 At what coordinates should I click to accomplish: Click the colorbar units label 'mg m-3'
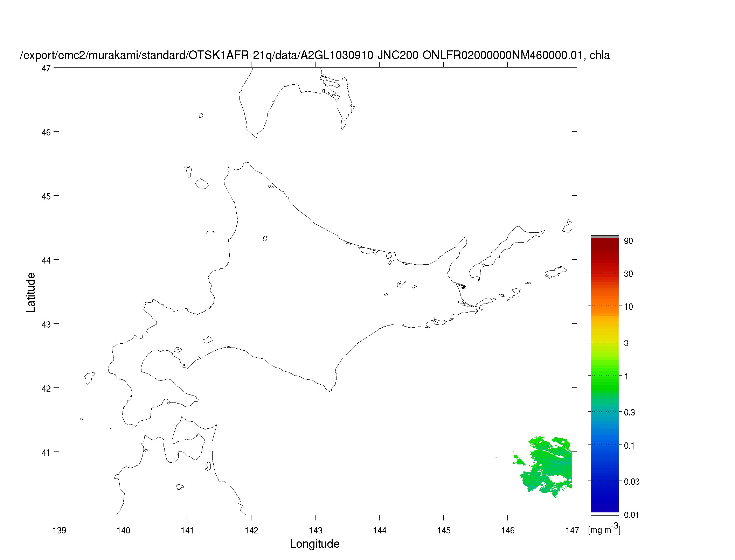pyautogui.click(x=604, y=529)
